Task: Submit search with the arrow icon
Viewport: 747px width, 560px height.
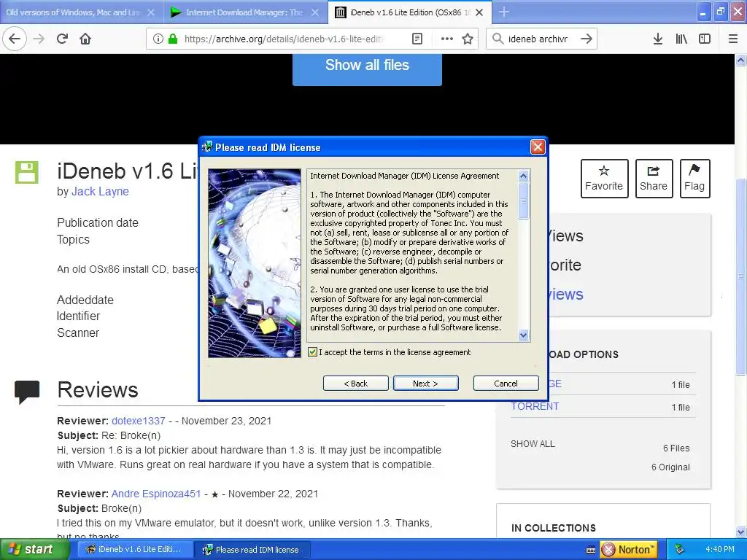Action: tap(587, 39)
